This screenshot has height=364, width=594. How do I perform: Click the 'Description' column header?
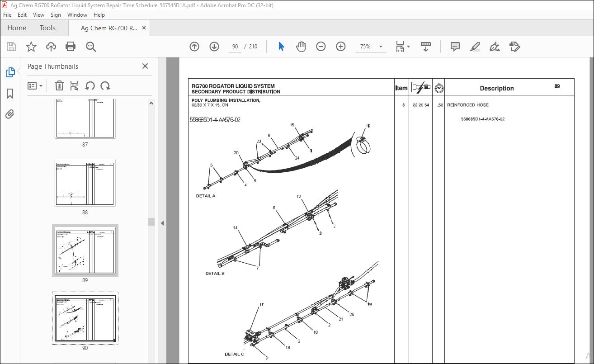point(496,89)
